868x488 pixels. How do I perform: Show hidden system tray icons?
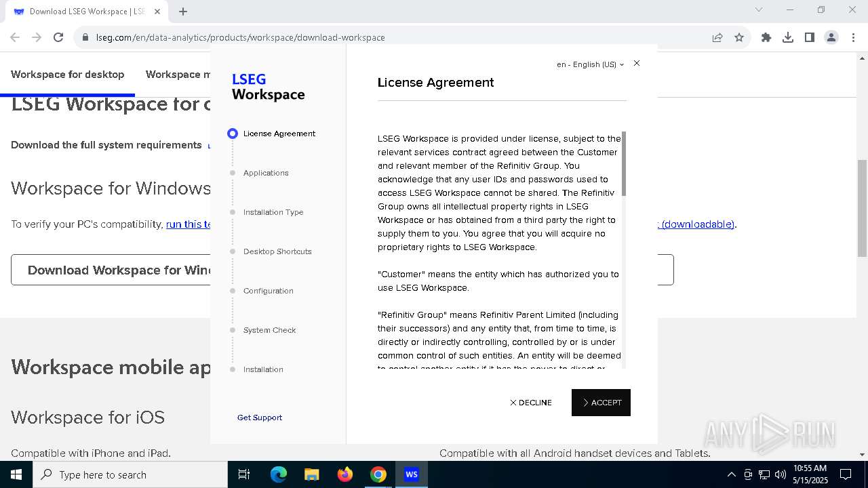(x=731, y=474)
